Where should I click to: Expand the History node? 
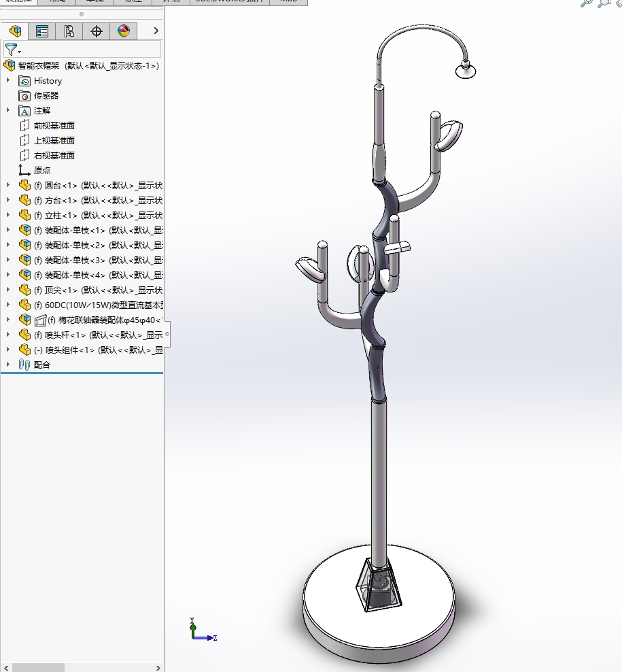pos(7,80)
